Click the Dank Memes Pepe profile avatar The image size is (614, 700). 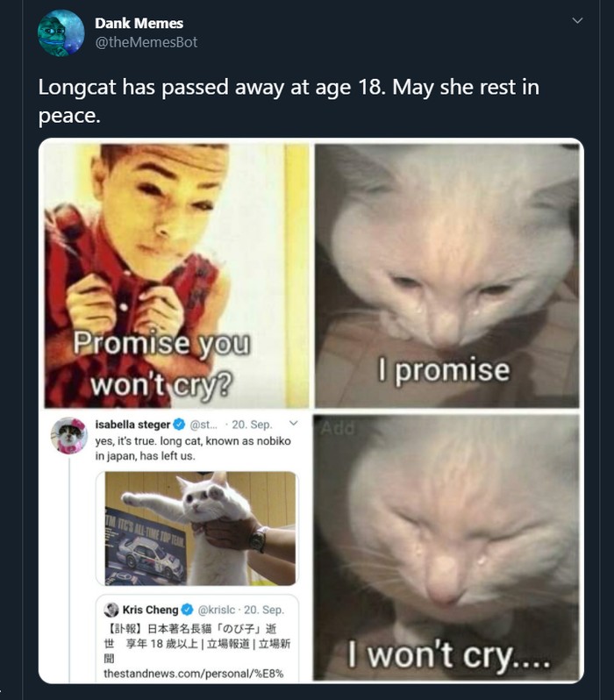[x=61, y=32]
